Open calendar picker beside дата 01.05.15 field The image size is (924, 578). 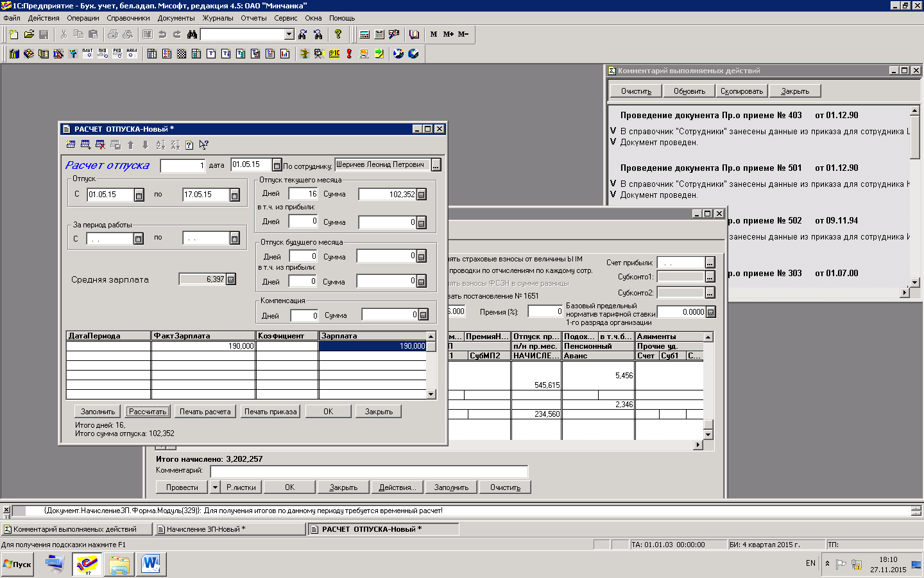point(277,166)
